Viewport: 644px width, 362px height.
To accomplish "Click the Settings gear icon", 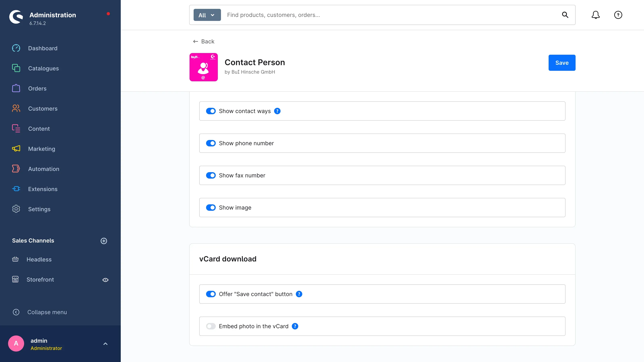I will click(16, 209).
